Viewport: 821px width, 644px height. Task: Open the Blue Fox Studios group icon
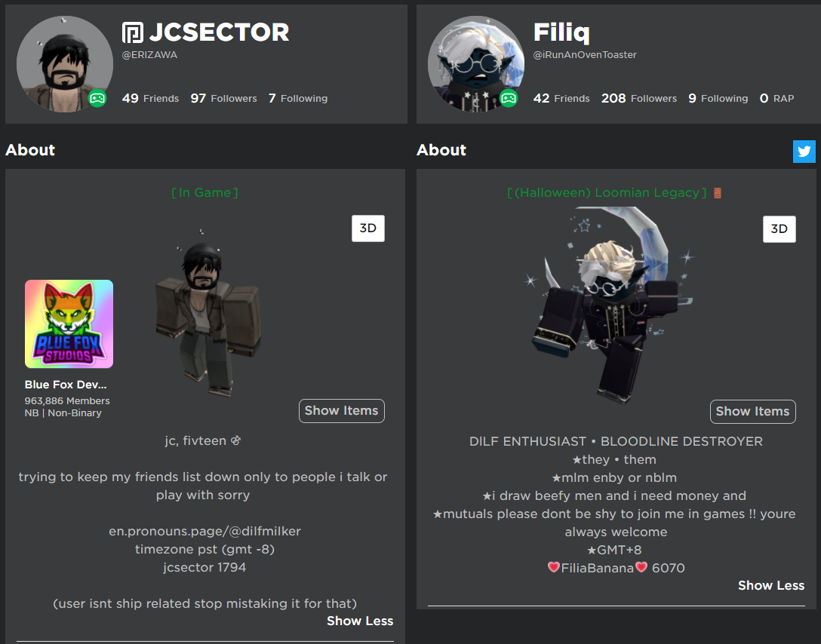[x=69, y=324]
